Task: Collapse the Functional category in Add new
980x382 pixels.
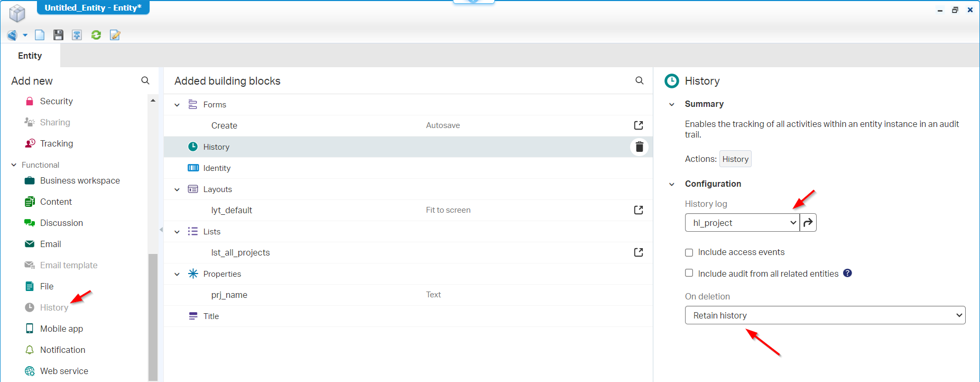Action: click(14, 165)
